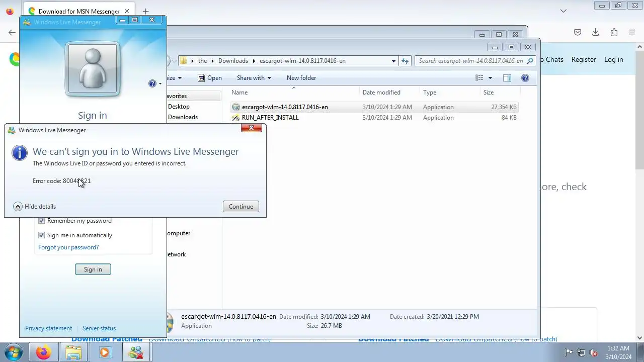
Task: Click the Firefox back arrow
Action: click(12, 32)
